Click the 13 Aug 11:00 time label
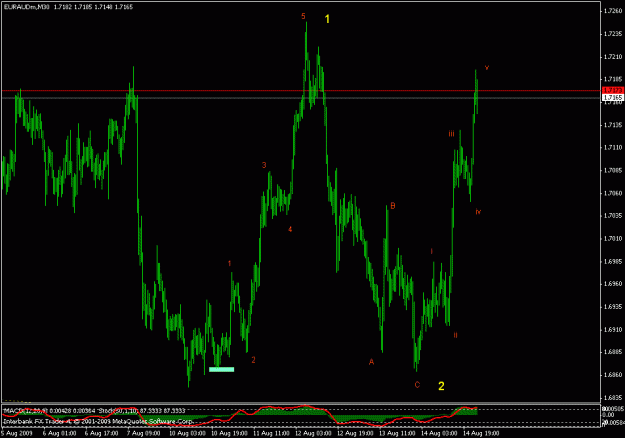This screenshot has height=438, width=625. 397,433
